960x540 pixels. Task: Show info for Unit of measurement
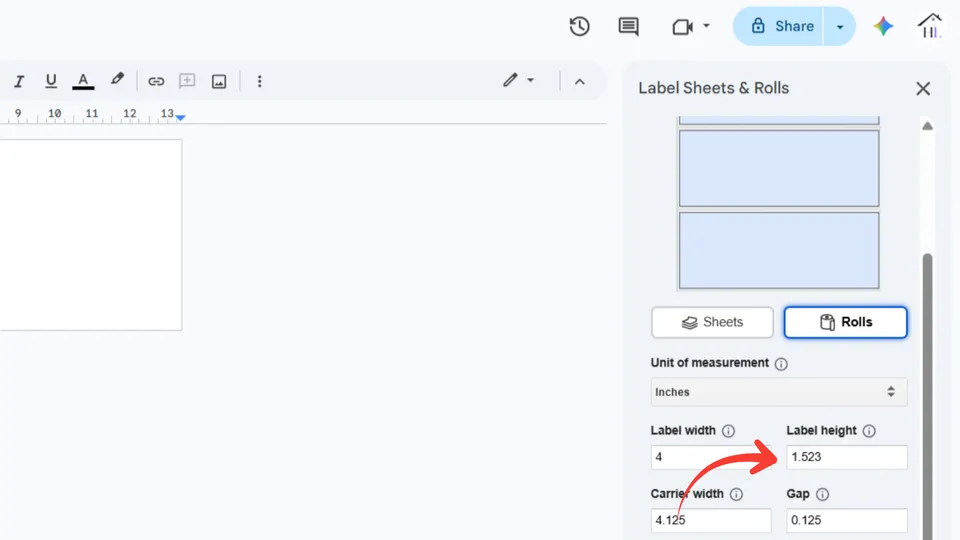781,364
